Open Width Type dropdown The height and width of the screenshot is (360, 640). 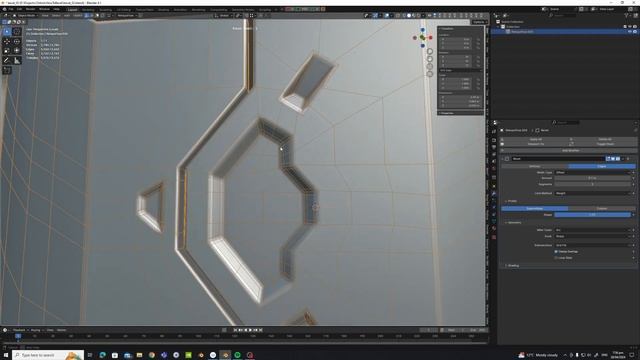point(593,172)
